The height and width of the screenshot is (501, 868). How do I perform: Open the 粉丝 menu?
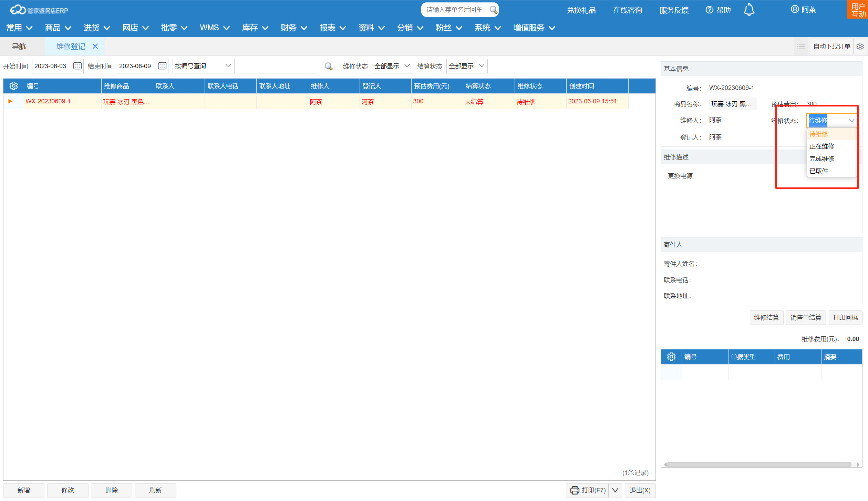pyautogui.click(x=448, y=28)
